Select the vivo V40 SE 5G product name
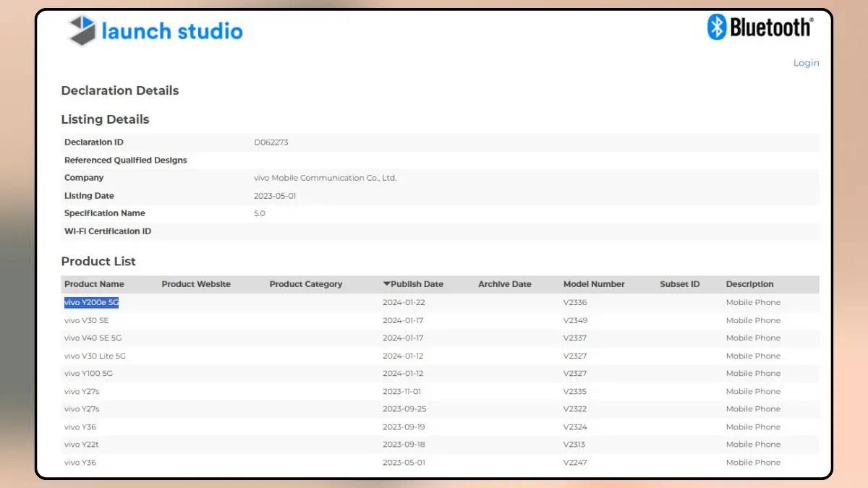The image size is (868, 488). [93, 338]
